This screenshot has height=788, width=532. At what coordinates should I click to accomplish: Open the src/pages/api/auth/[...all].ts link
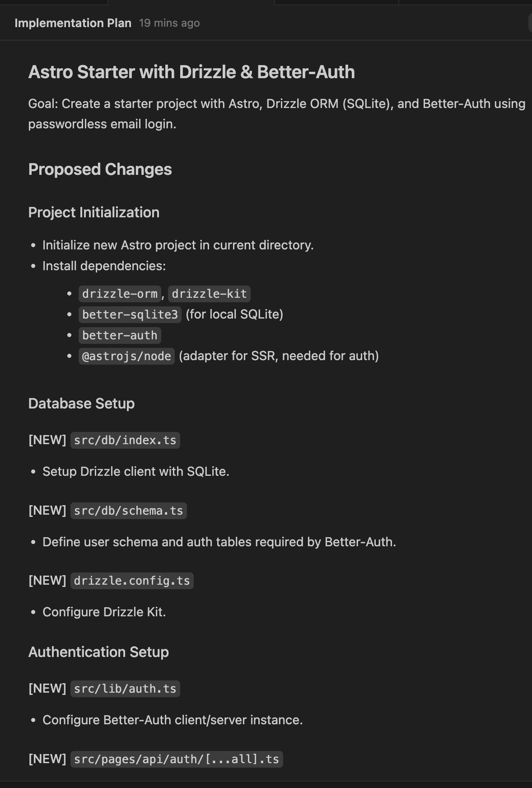[x=177, y=759]
